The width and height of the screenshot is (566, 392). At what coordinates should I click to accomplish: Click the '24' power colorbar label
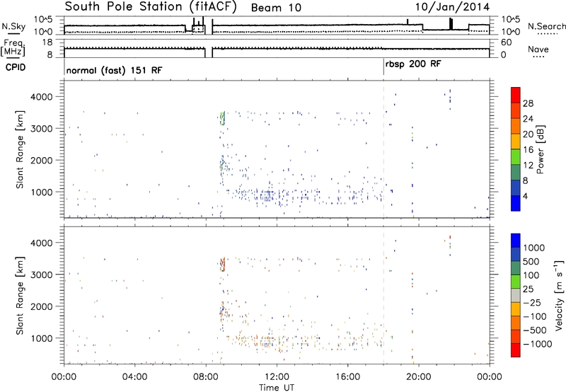click(x=528, y=119)
